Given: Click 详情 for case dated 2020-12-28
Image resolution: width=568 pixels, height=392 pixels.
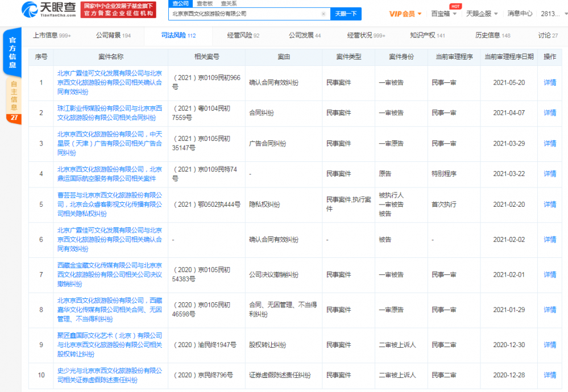Looking at the screenshot, I should 550,376.
